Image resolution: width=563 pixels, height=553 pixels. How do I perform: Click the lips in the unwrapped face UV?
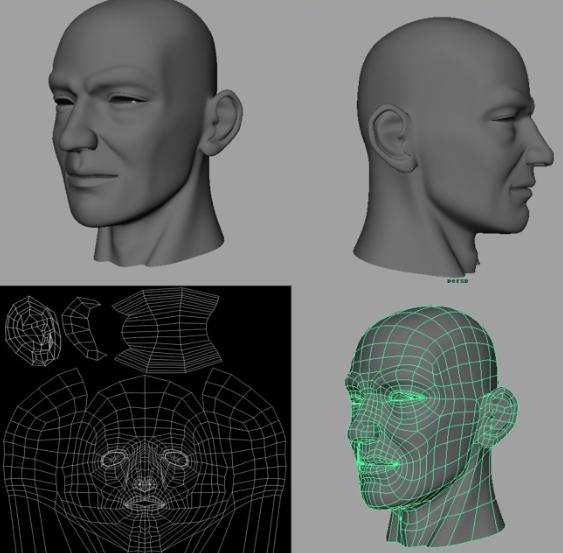tap(144, 503)
